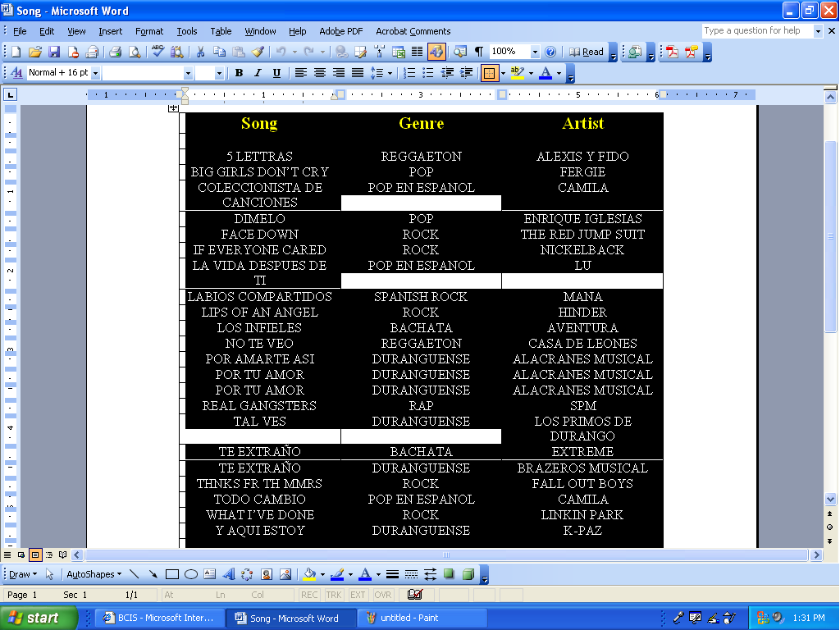Screen dimensions: 840x630
Task: Toggle Show/Hide paragraph marks
Action: click(x=479, y=52)
